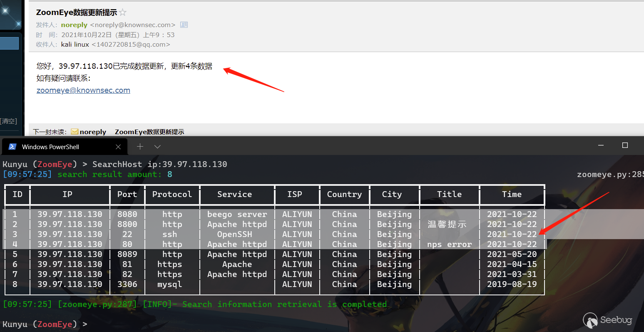Click the ID column header
The width and height of the screenshot is (644, 332).
[x=17, y=194]
